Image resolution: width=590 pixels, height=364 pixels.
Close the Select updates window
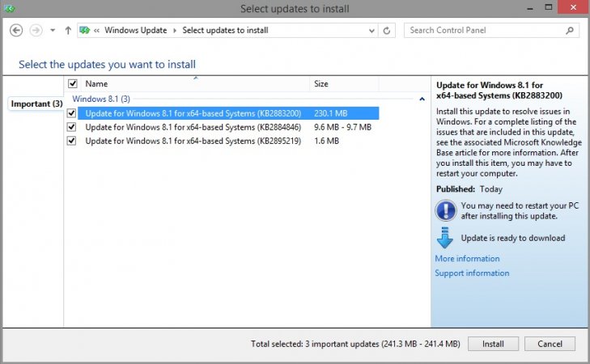pyautogui.click(x=573, y=7)
